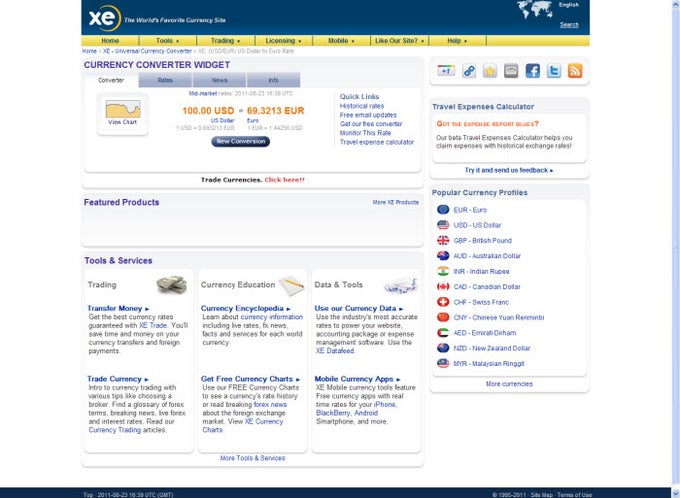This screenshot has height=498, width=680.
Task: Click the star bookmark favorite icon
Action: click(490, 71)
